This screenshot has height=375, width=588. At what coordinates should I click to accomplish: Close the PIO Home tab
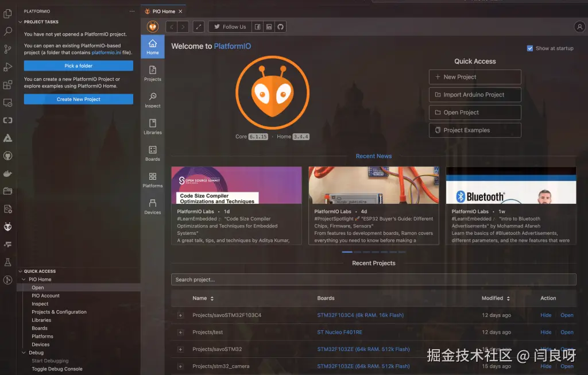tap(181, 11)
